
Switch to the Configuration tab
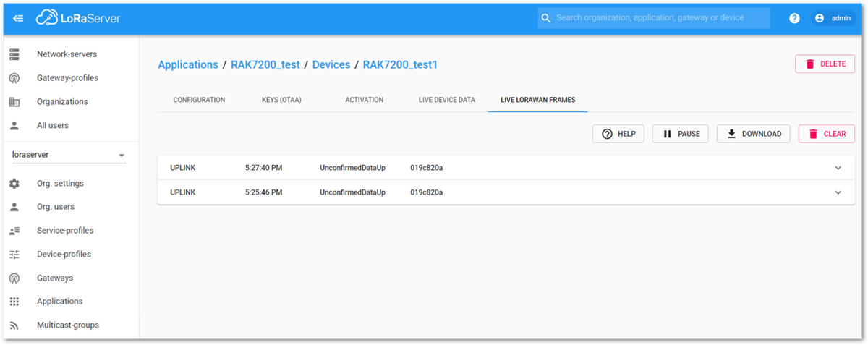click(199, 100)
